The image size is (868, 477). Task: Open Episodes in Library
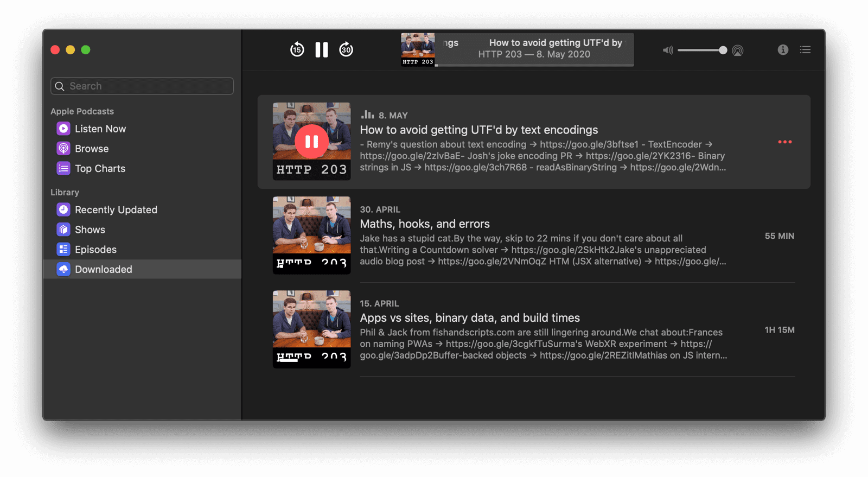95,250
